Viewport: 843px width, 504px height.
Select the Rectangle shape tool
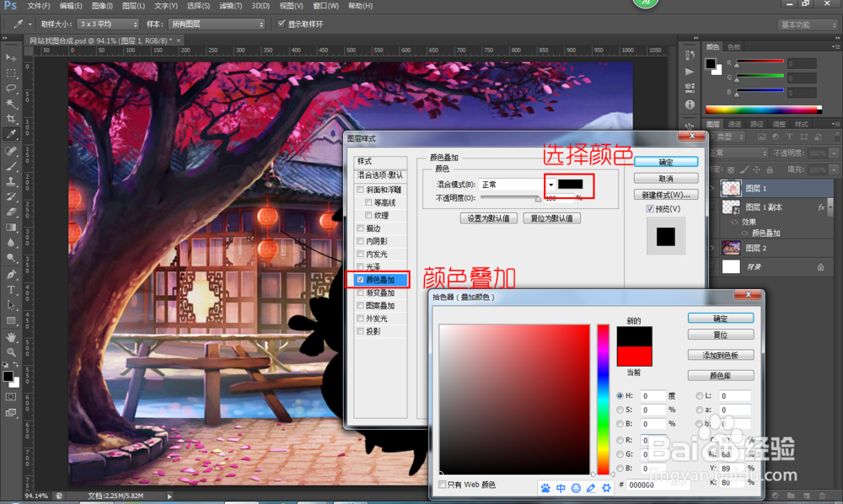[11, 321]
